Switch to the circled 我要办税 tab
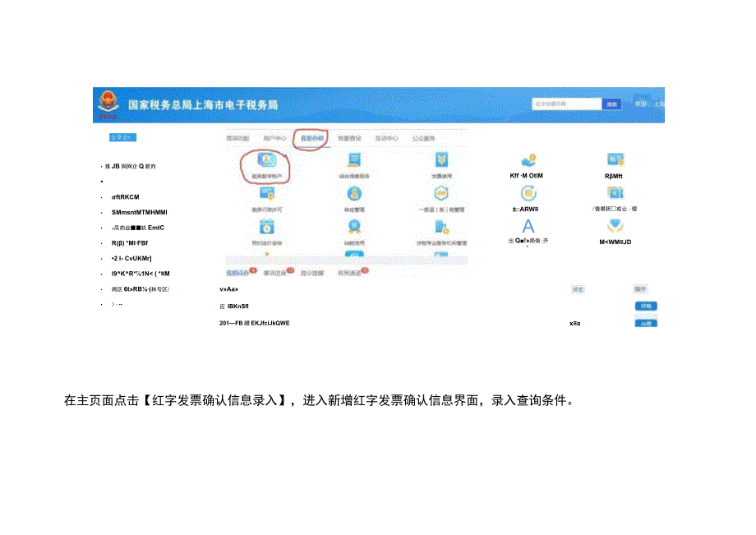 (310, 137)
